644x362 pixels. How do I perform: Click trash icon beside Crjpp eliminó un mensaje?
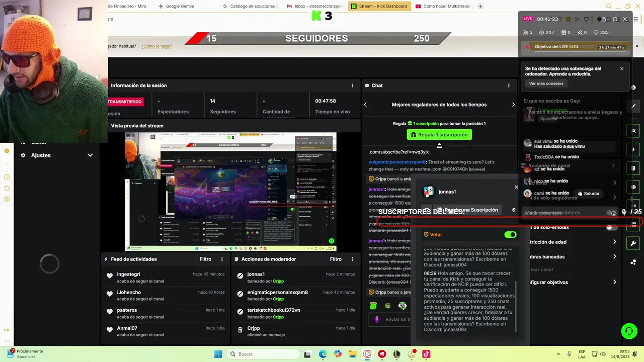(x=240, y=330)
